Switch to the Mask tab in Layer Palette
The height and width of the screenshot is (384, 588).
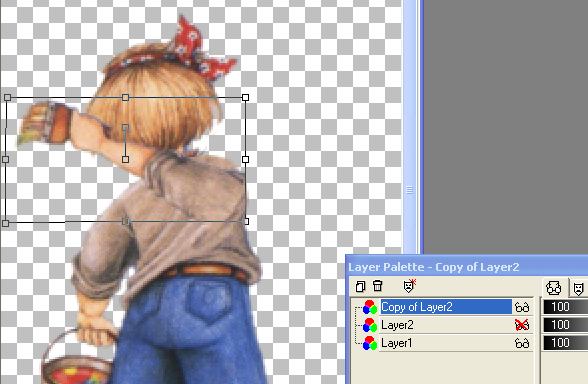578,288
